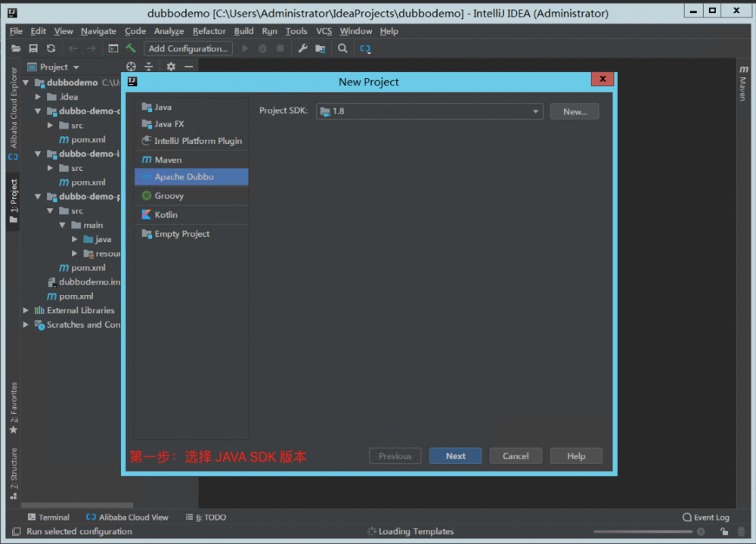
Task: Open the Alibaba Cloud View tool window
Action: click(x=127, y=517)
